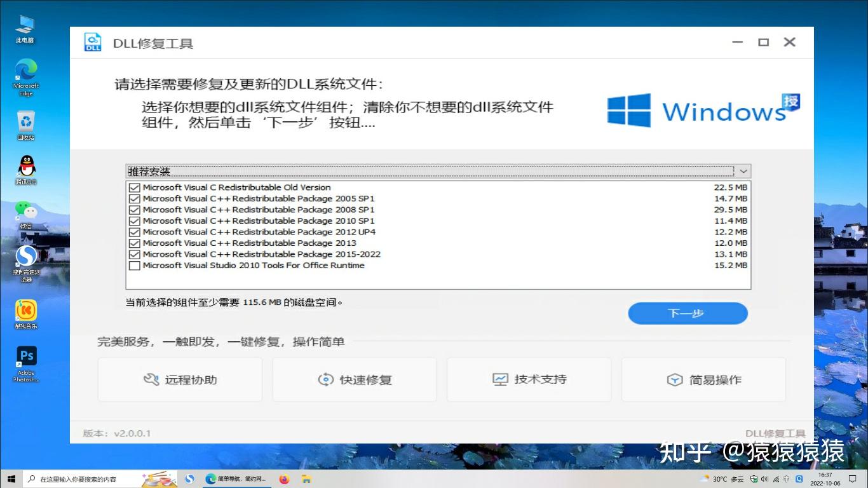The image size is (868, 488).
Task: Launch Adobe Photoshop desktop shortcut
Action: (25, 364)
